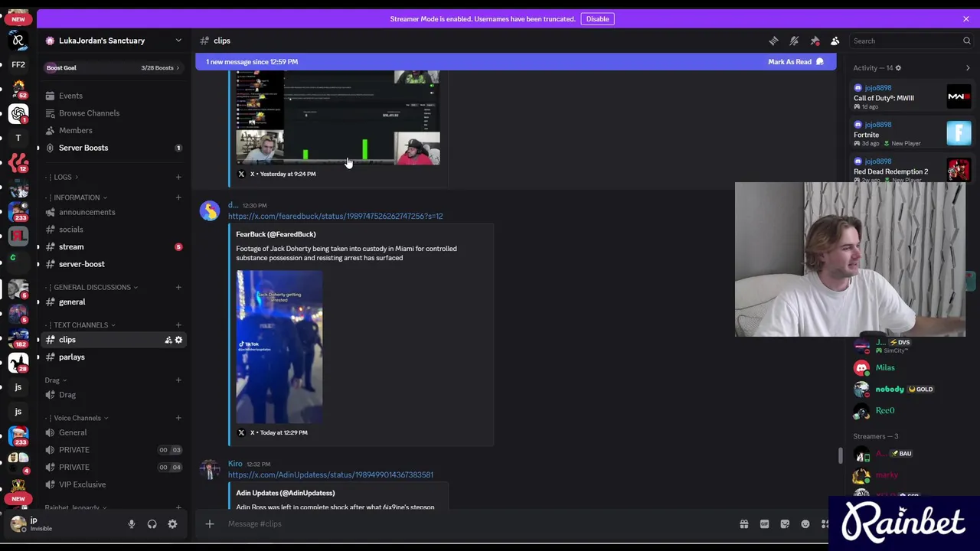The width and height of the screenshot is (980, 551).
Task: Add channel to TEXT CHANNELS category
Action: 178,324
